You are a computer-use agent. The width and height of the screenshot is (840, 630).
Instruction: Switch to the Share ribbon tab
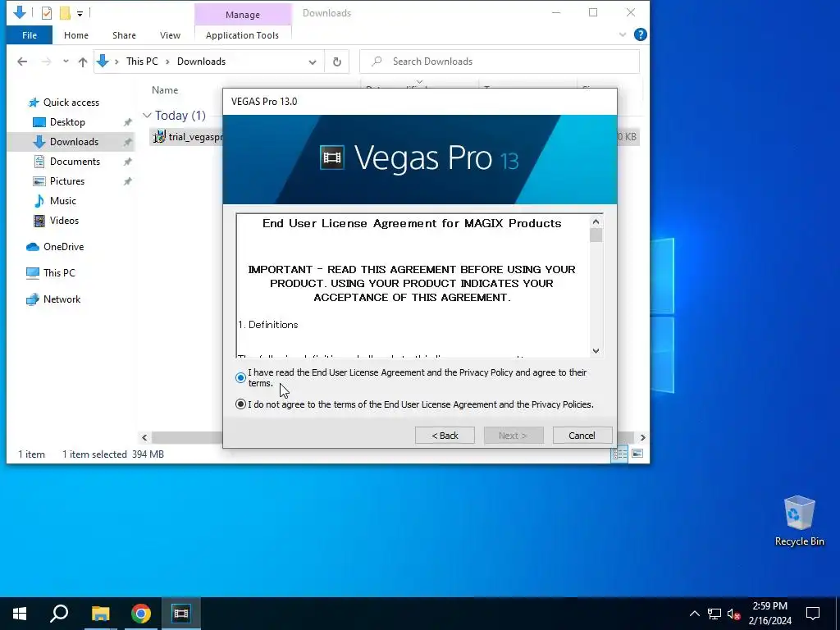point(124,35)
